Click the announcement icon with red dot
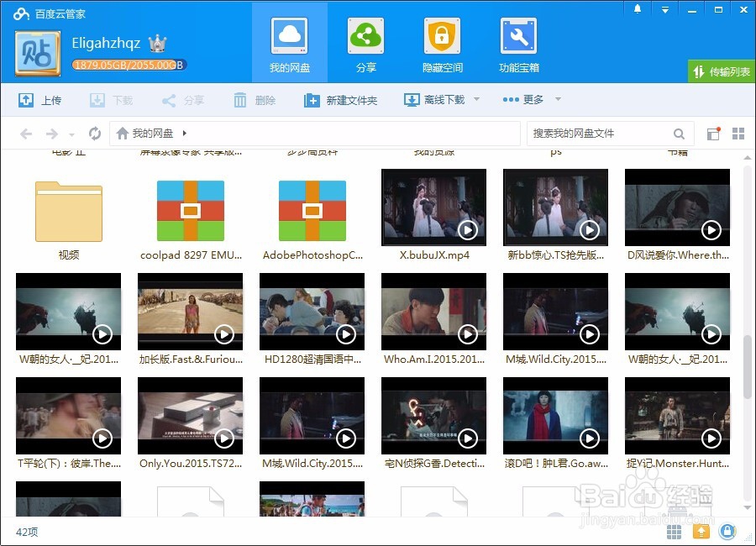The height and width of the screenshot is (546, 756). click(x=713, y=132)
